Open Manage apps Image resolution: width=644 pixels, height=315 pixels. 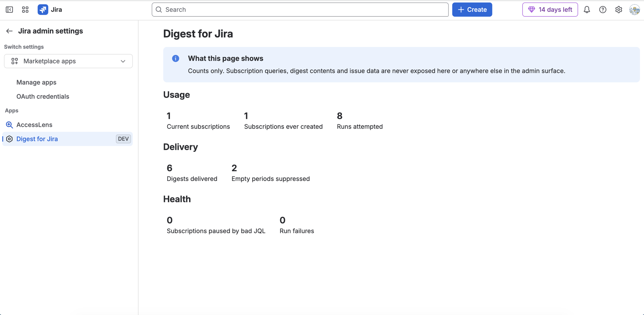tap(36, 82)
